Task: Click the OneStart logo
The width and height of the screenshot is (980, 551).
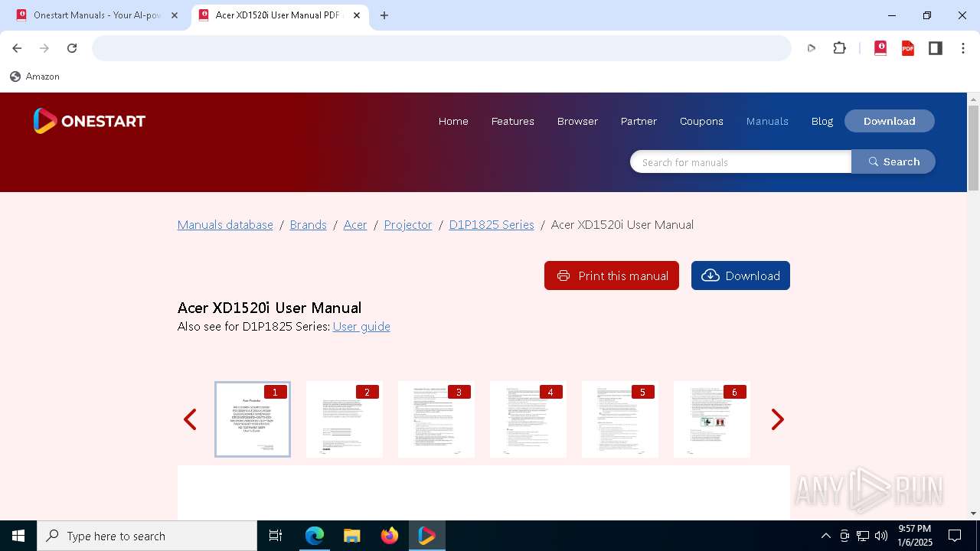Action: (x=90, y=121)
